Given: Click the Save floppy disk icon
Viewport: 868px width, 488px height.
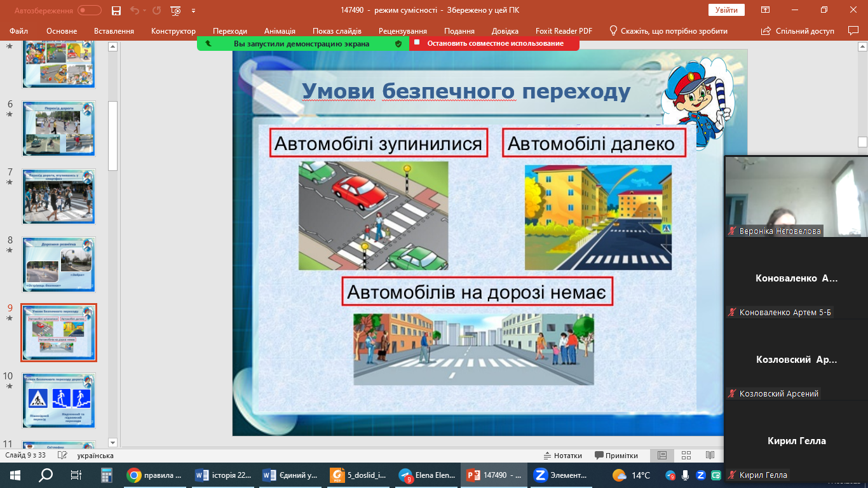Looking at the screenshot, I should click(116, 10).
